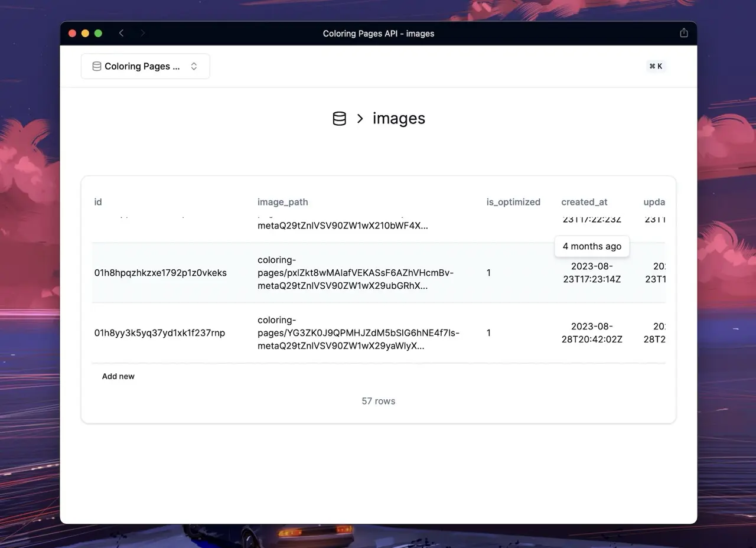Click image path starting with pxlZkt8wMAlaf
756x548 pixels.
pyautogui.click(x=356, y=273)
